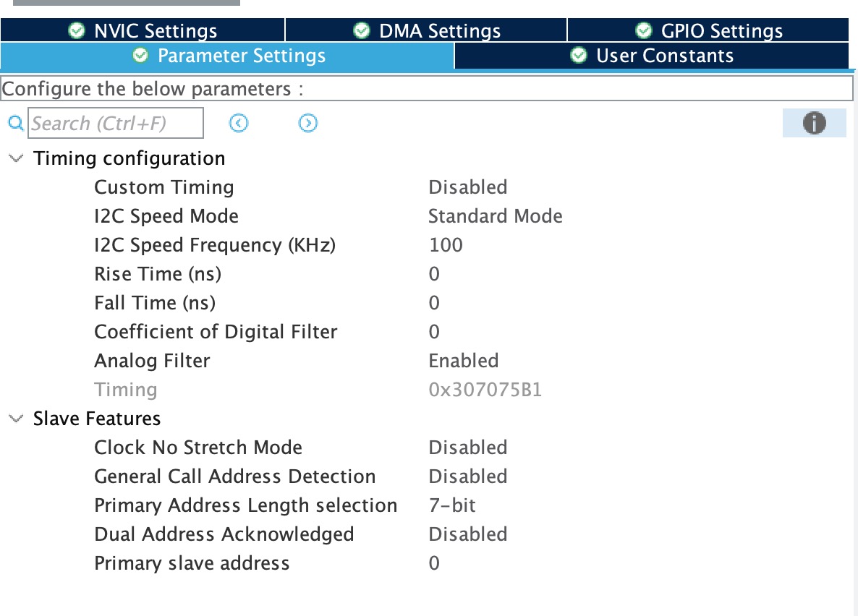
Task: Go to previous search result arrow
Action: pyautogui.click(x=239, y=123)
